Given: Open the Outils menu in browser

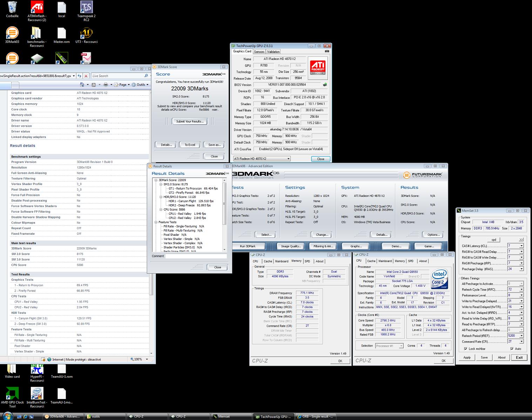Looking at the screenshot, I should click(140, 84).
